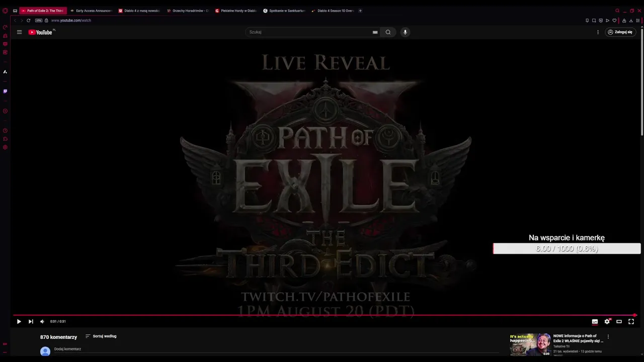Viewport: 644px width, 362px height.
Task: Toggle the VPN badge in address bar
Action: [38, 21]
